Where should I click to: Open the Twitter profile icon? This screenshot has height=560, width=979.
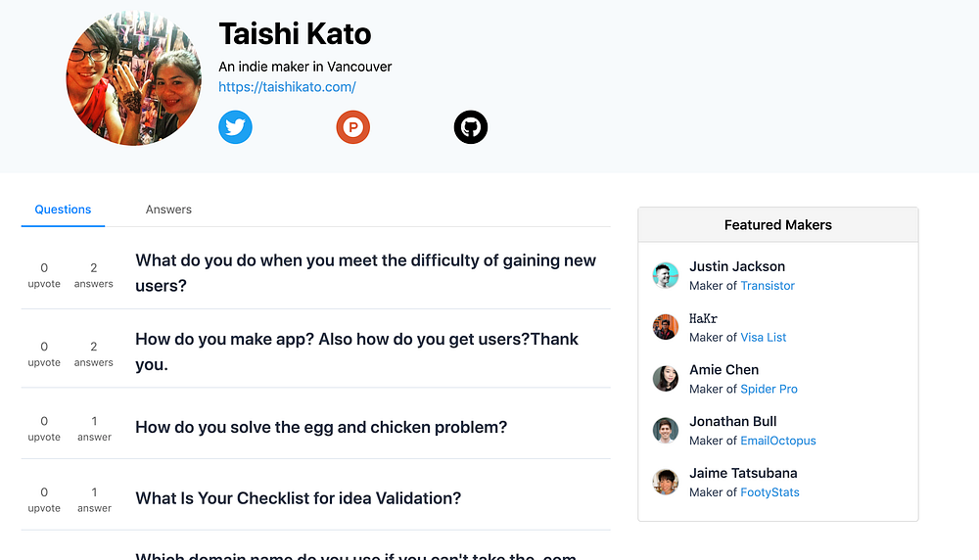pos(235,127)
